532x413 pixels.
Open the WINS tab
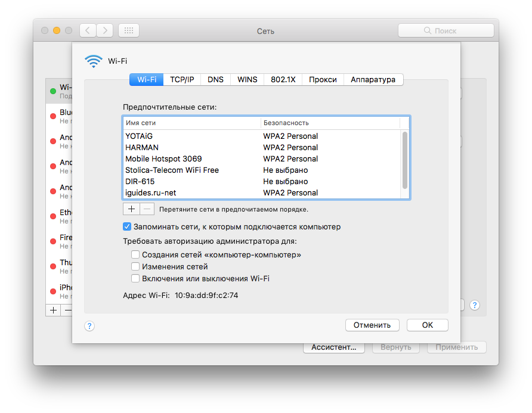(248, 80)
